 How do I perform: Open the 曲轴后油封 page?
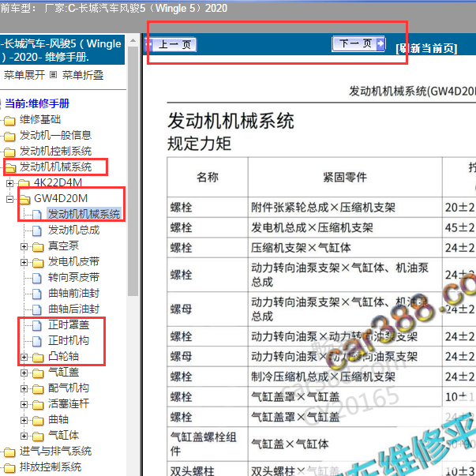73,309
